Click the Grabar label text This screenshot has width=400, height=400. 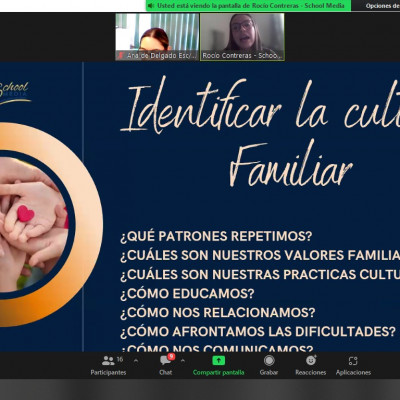269,372
